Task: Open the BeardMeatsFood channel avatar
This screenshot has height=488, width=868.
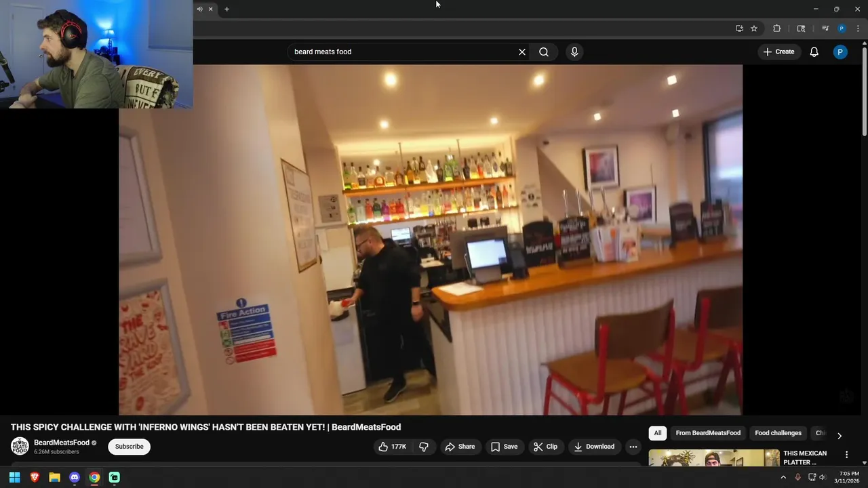Action: (20, 447)
